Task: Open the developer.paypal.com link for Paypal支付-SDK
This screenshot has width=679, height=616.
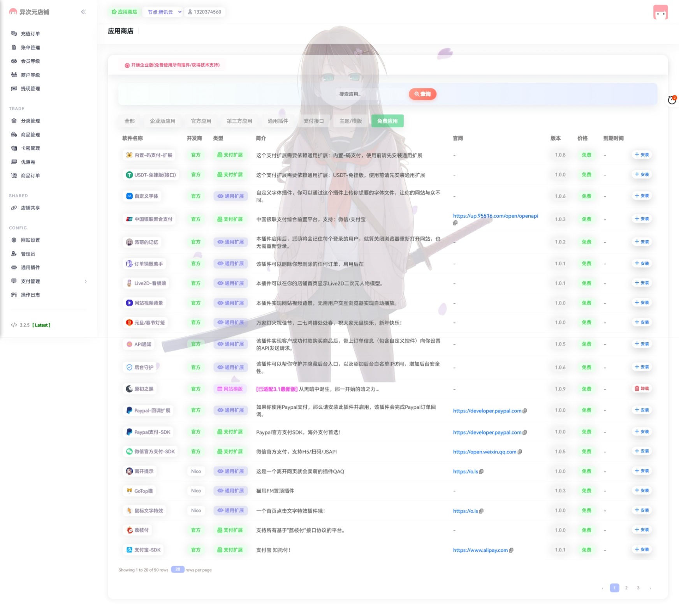Action: pos(487,433)
